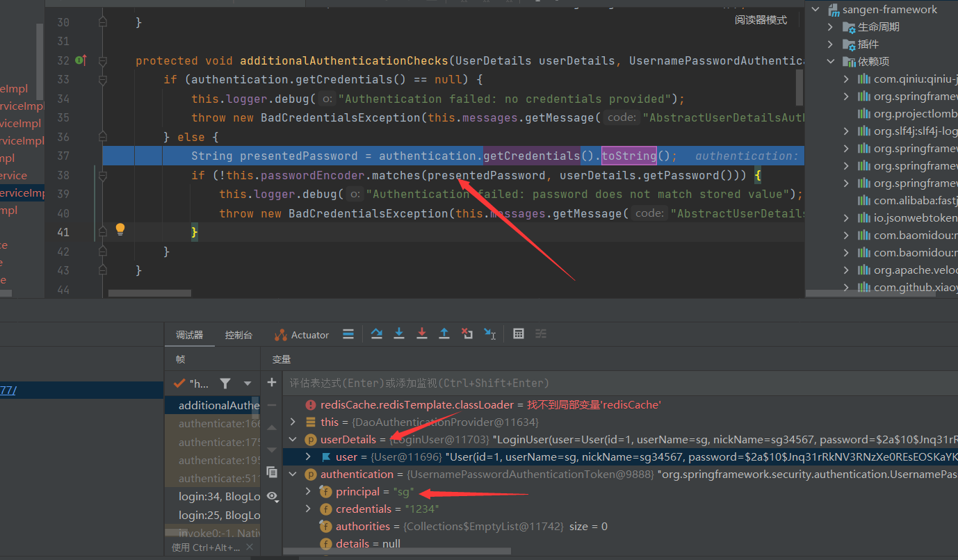This screenshot has width=958, height=560.
Task: Click the Step Into debugger icon
Action: tap(399, 334)
